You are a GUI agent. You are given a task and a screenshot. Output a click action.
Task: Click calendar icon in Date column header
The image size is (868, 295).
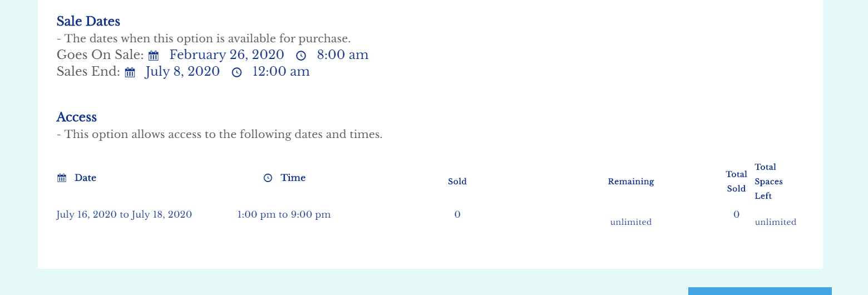(x=62, y=178)
